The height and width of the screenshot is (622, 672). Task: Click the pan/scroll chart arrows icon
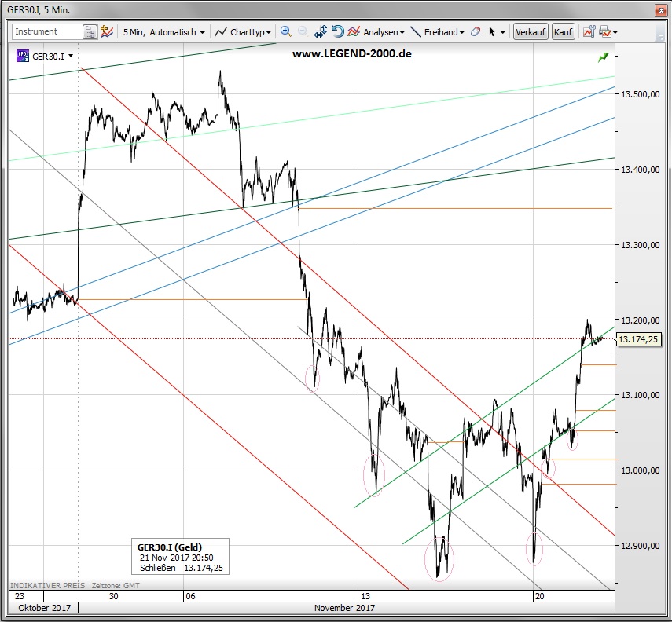[321, 31]
